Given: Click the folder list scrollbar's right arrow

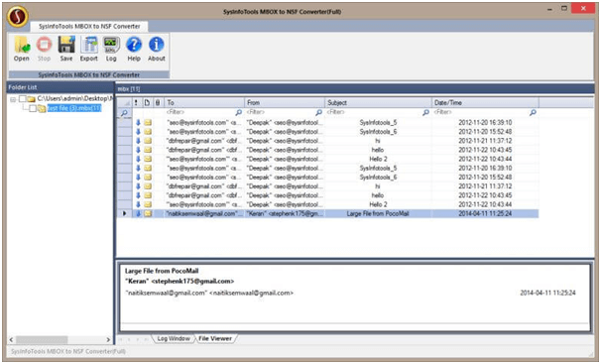Looking at the screenshot, I should coord(108,339).
